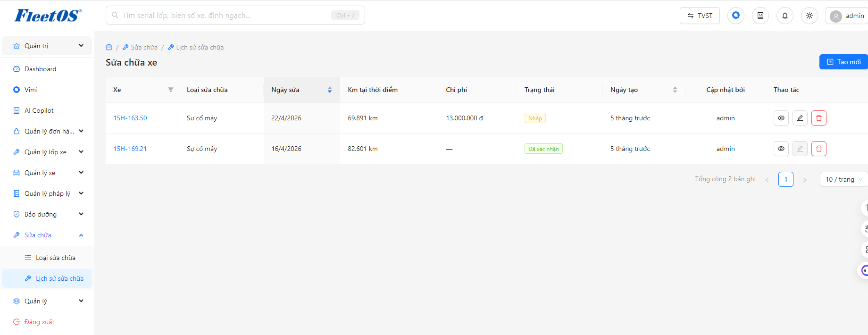Screen dimensions: 868x335
Task: Go to next page arrow
Action: coord(805,180)
